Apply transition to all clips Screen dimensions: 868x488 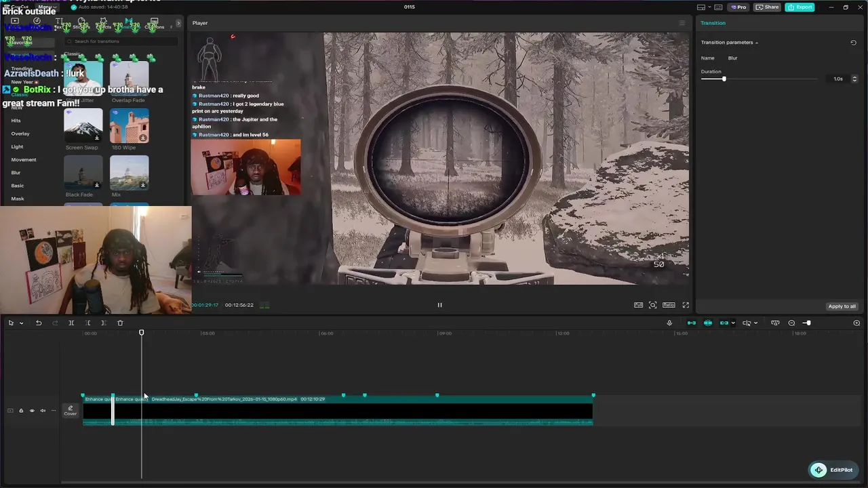point(842,306)
